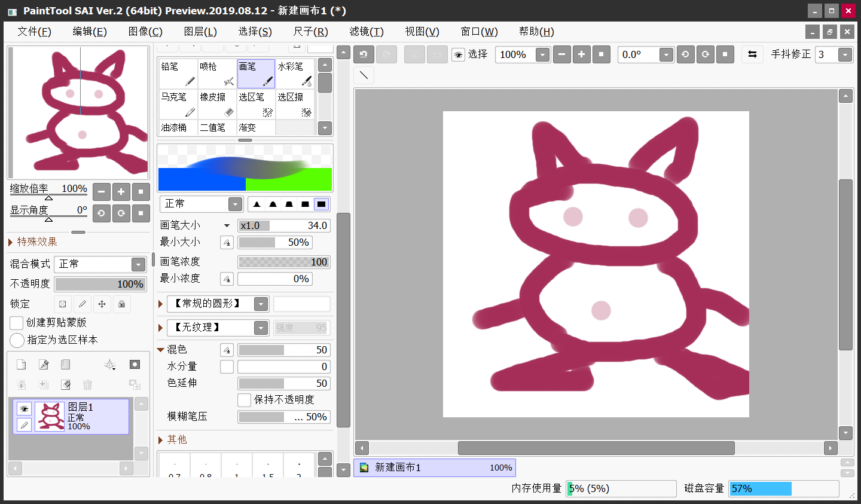Create a new layer folder
Screen dimensions: 861x504
tap(65, 365)
